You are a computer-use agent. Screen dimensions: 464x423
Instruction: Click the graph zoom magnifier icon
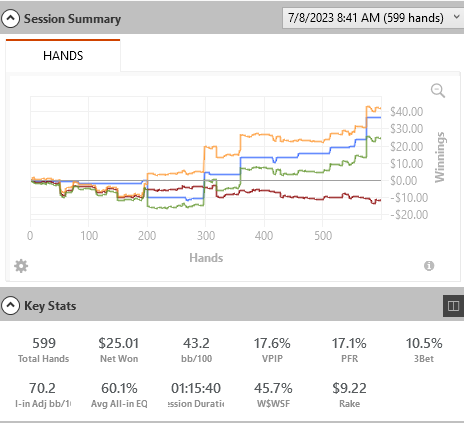point(438,90)
